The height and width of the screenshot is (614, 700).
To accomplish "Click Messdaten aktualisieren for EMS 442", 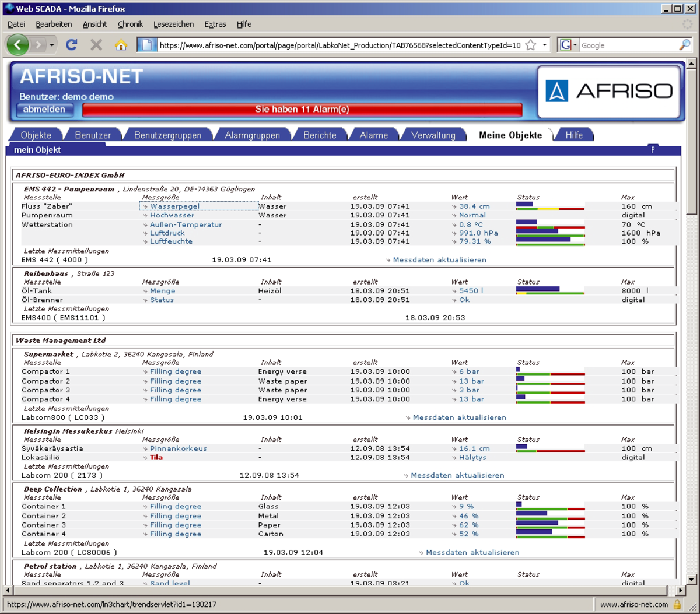I will 439,260.
